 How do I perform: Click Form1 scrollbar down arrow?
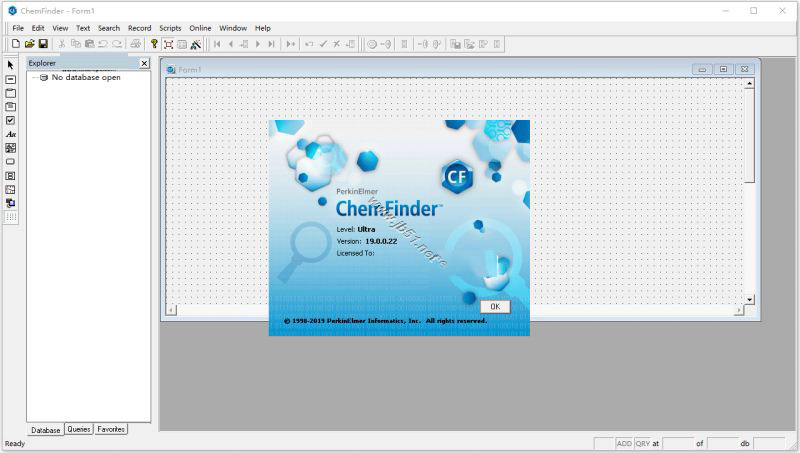click(749, 299)
